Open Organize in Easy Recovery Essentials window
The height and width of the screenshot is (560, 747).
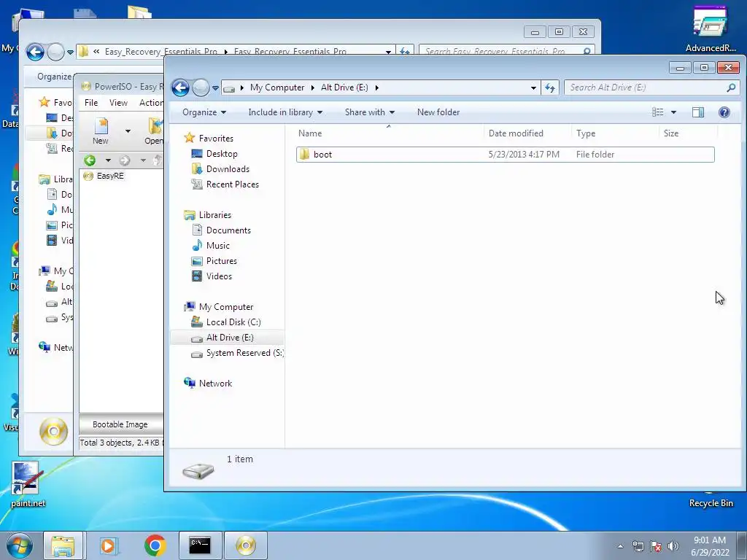click(54, 77)
